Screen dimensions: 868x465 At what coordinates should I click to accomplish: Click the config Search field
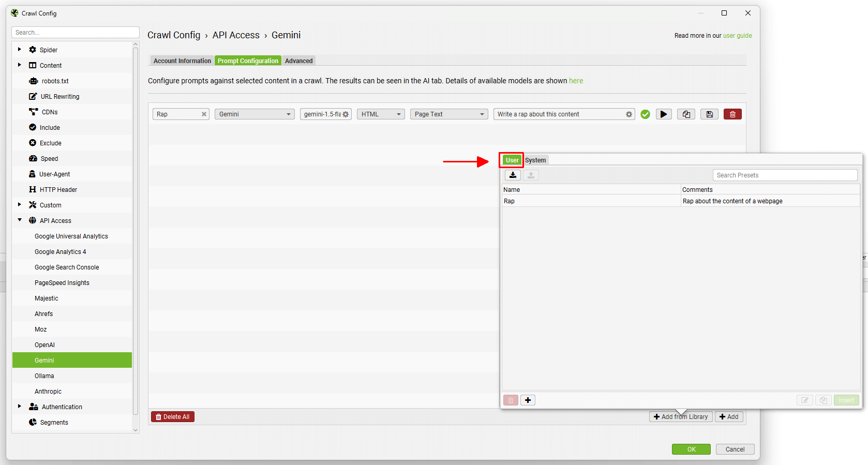click(x=76, y=33)
